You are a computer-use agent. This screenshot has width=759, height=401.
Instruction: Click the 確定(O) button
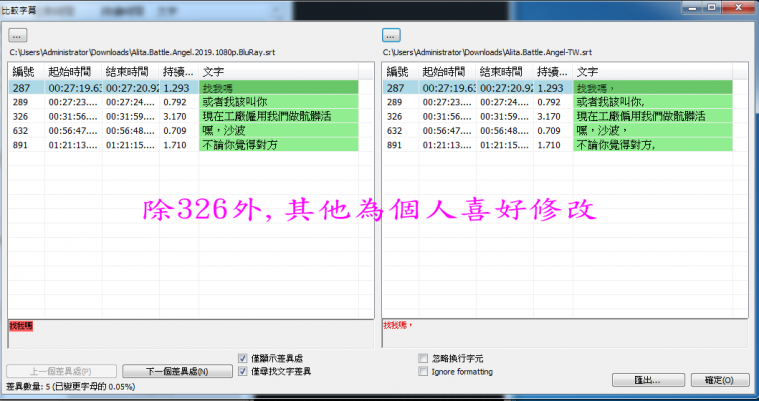[720, 380]
